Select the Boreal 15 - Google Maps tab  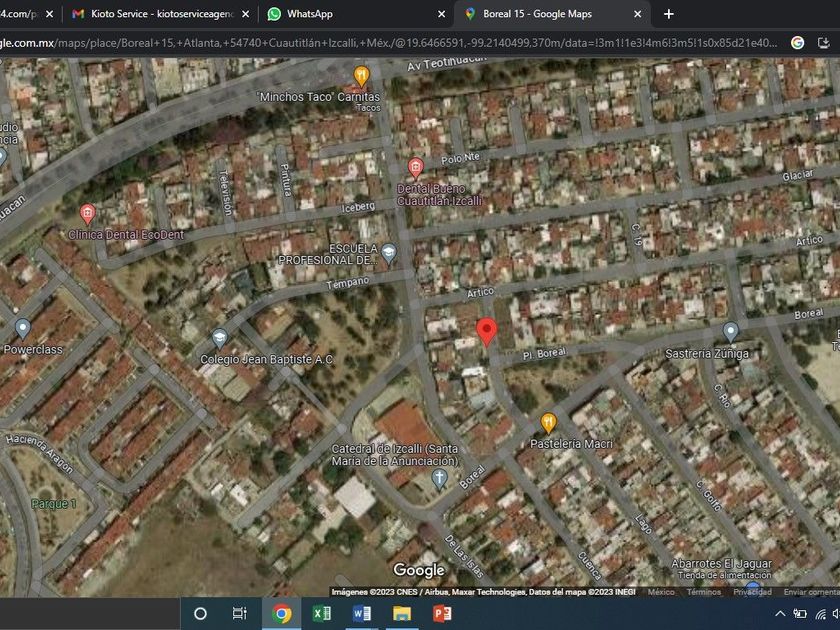click(552, 14)
